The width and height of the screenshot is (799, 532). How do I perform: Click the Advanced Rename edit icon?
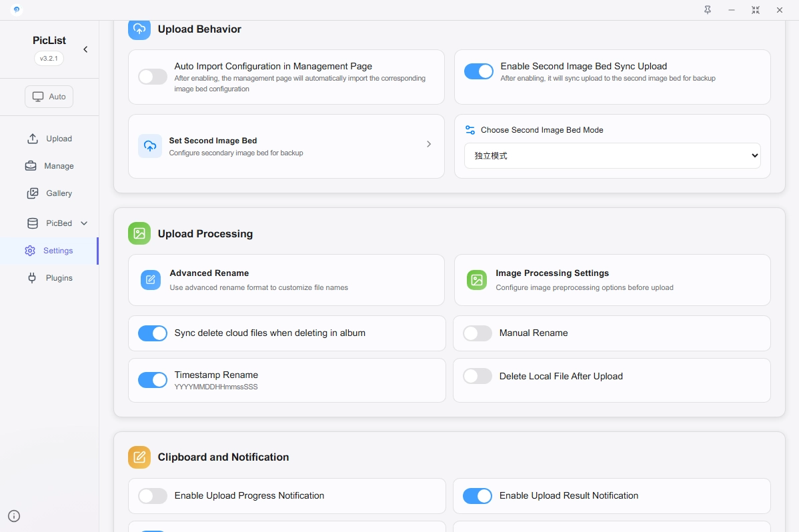click(x=151, y=280)
